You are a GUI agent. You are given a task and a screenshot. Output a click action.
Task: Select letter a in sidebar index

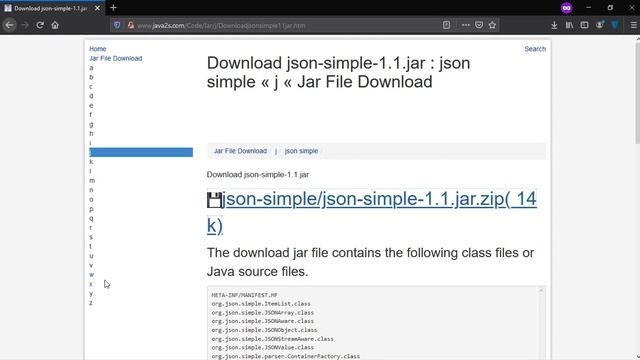(91, 68)
